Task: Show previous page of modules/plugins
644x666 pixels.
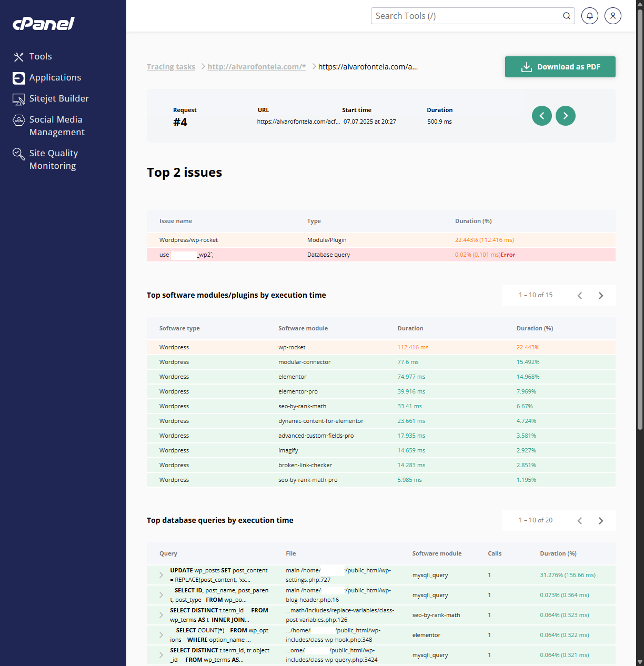Action: pos(580,296)
